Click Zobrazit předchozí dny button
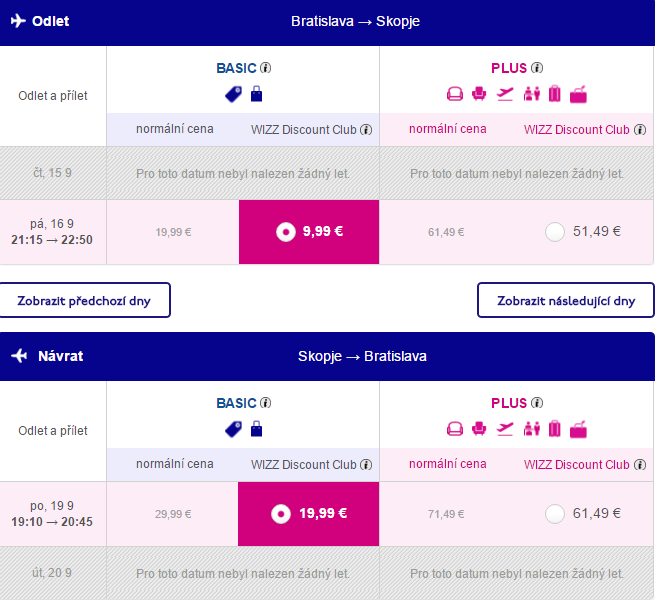This screenshot has height=600, width=655. tap(84, 300)
